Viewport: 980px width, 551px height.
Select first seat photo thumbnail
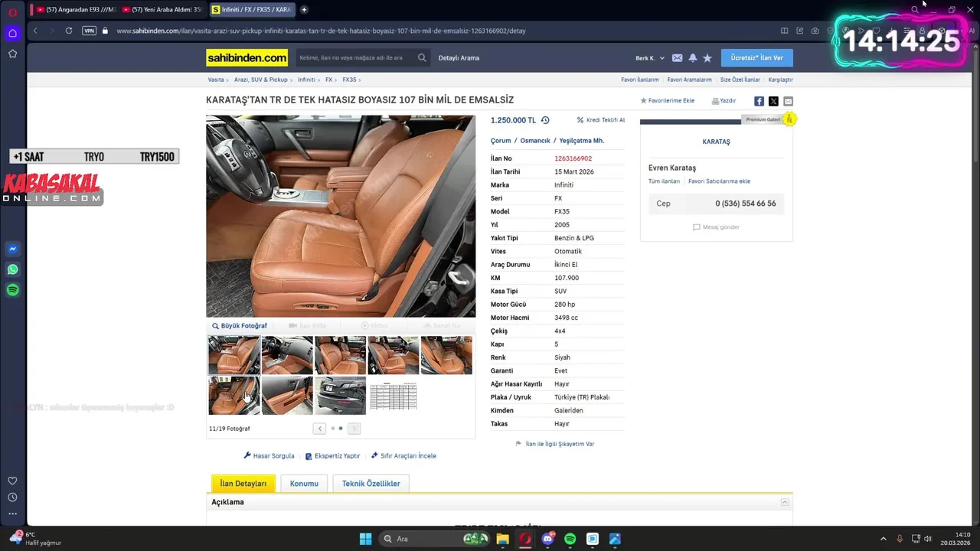(234, 355)
